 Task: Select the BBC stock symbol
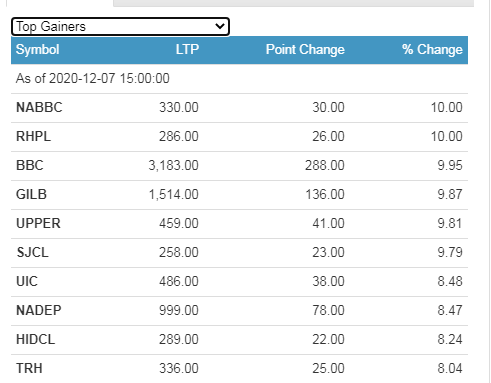pyautogui.click(x=30, y=165)
